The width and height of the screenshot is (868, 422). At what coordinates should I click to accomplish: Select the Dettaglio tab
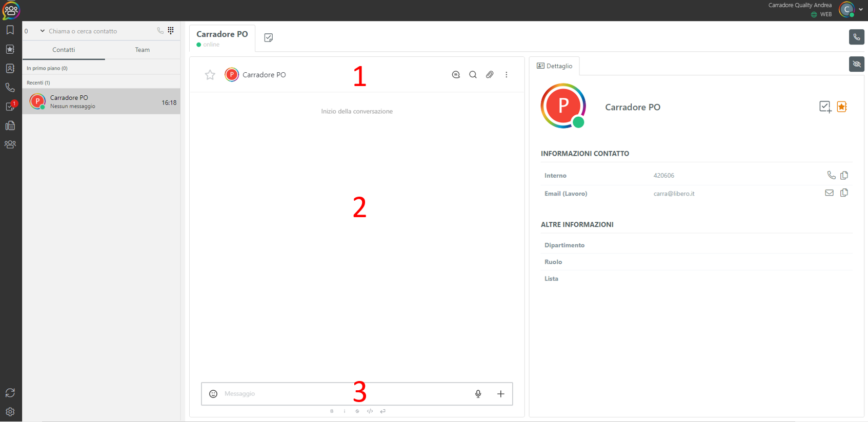(x=554, y=66)
